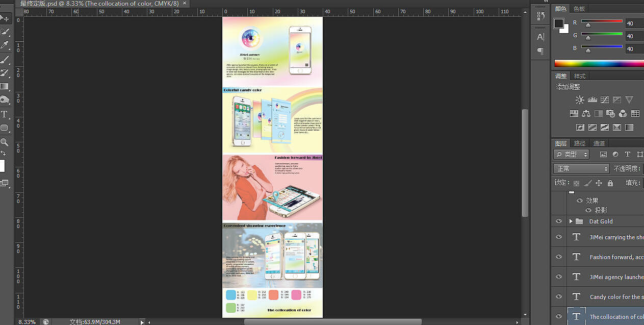Open the Character panel icon
This screenshot has height=325, width=644.
click(540, 37)
